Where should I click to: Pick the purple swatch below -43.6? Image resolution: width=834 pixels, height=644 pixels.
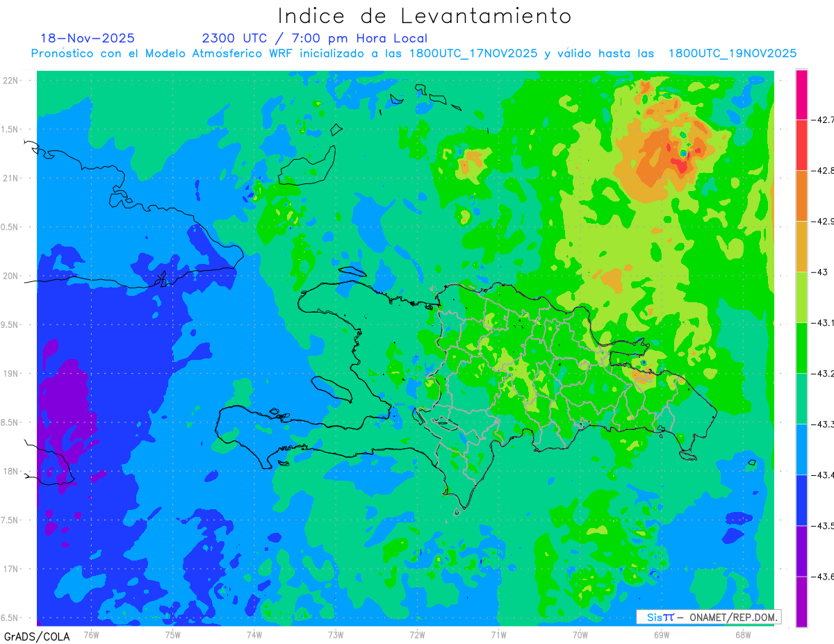point(801,602)
